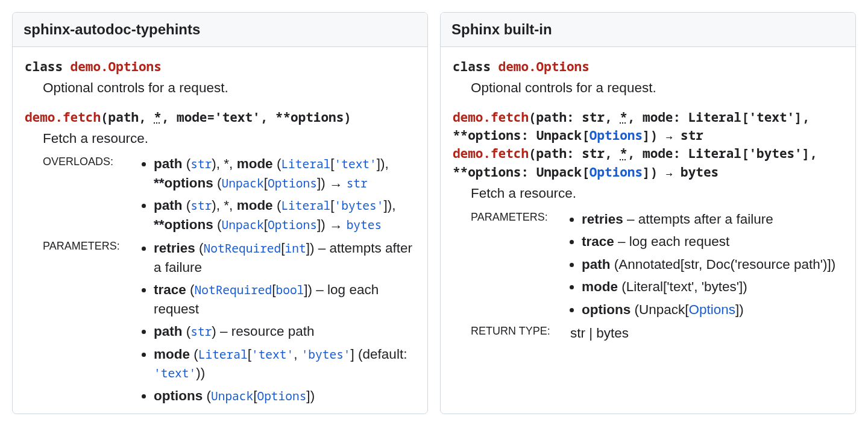Click the bold 'retries' name in the typehints parameters
This screenshot has width=868, height=428.
pos(174,248)
